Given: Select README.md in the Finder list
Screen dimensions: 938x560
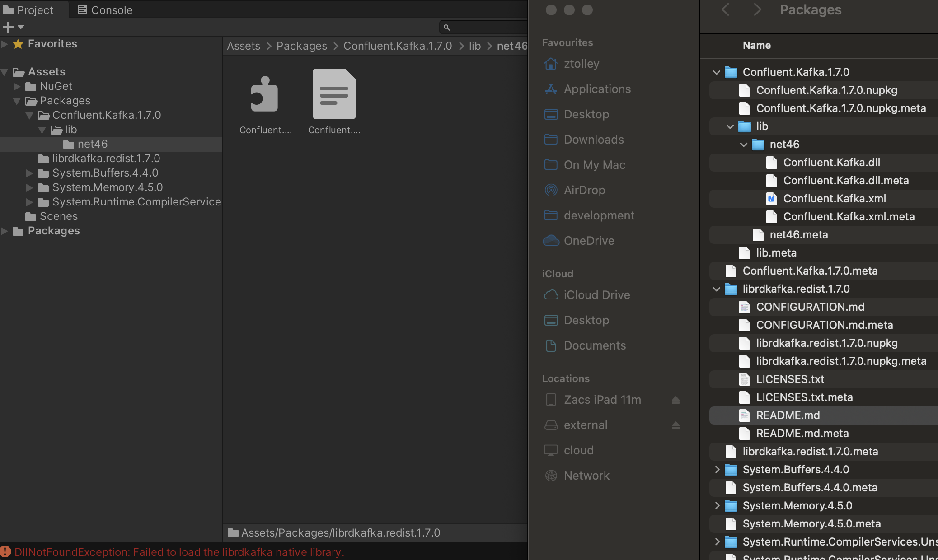Looking at the screenshot, I should [788, 415].
